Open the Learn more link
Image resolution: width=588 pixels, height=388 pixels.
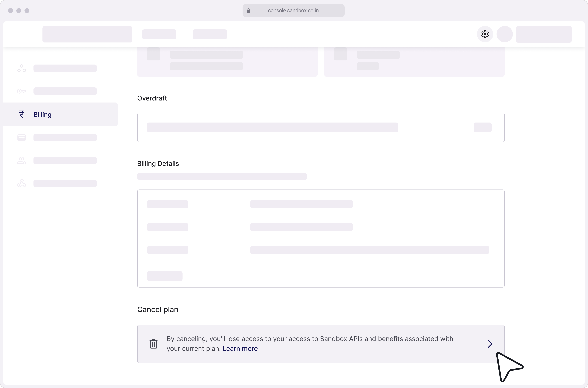coord(240,348)
